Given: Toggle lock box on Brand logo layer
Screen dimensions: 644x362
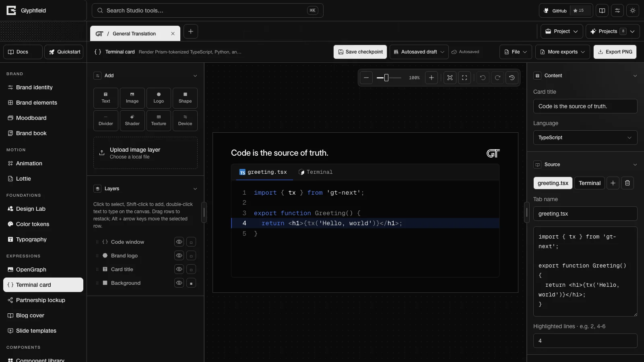Looking at the screenshot, I should 191,255.
